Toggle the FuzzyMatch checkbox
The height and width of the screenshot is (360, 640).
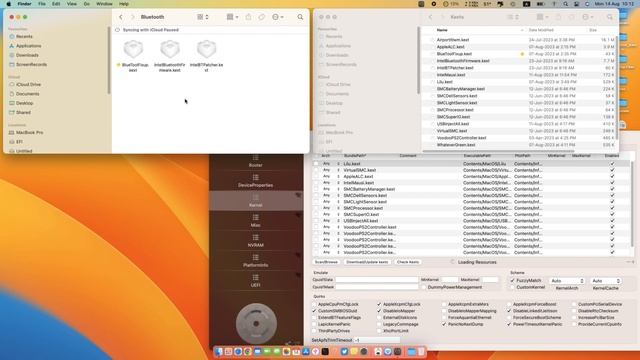click(513, 281)
